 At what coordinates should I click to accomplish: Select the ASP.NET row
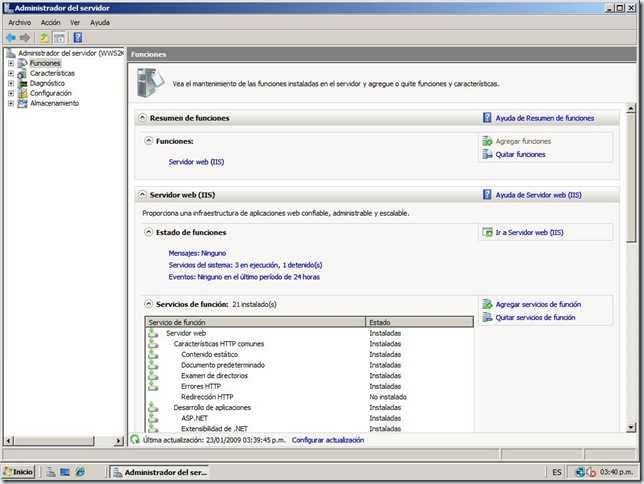coord(309,418)
